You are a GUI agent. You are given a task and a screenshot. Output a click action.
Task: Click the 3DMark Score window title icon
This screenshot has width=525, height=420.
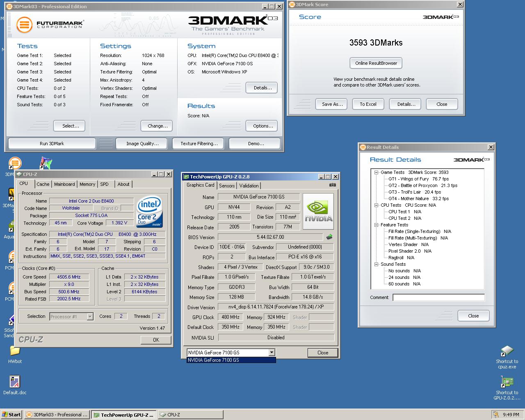[292, 5]
